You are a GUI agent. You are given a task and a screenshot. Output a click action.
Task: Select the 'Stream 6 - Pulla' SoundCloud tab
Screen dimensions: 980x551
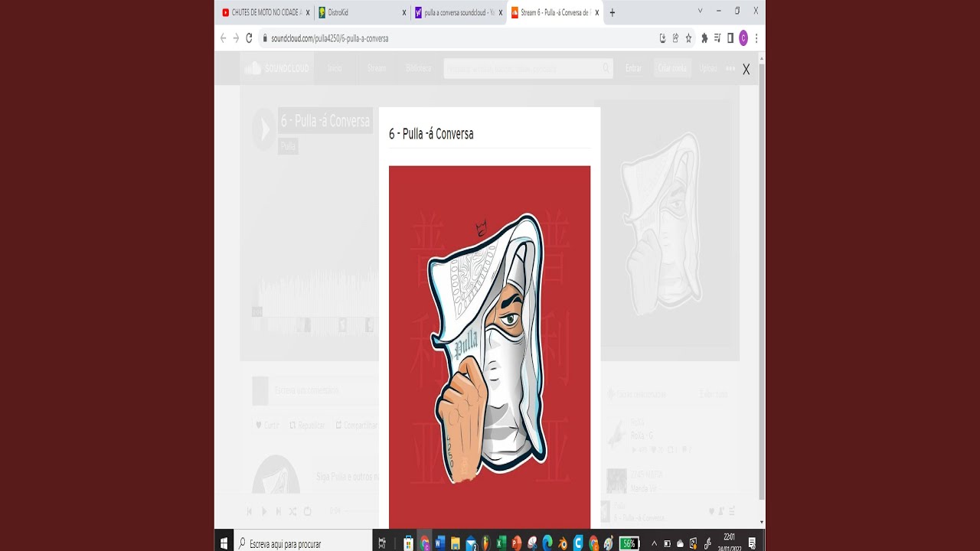coord(554,12)
